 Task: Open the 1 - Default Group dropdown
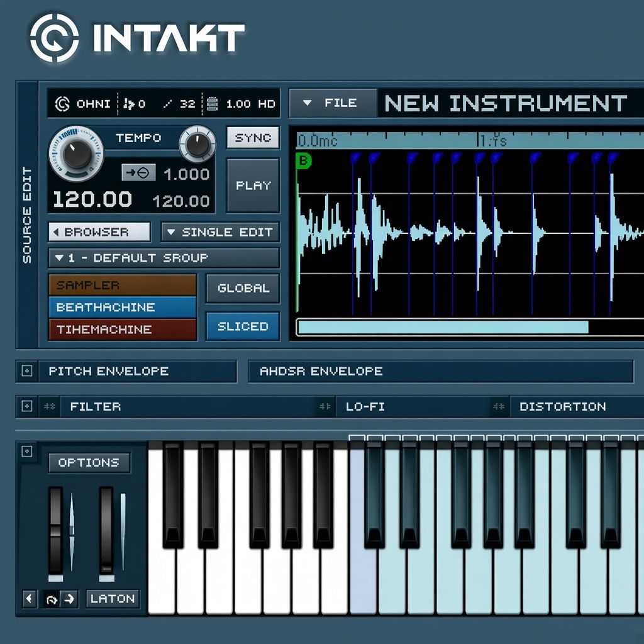click(164, 258)
